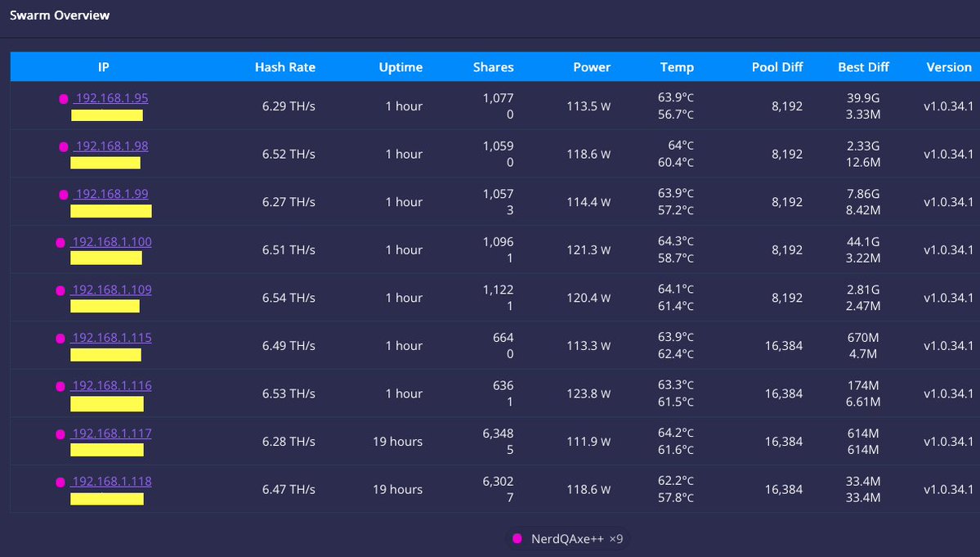This screenshot has height=557, width=980.
Task: Click best diff value 44.1G
Action: (863, 242)
